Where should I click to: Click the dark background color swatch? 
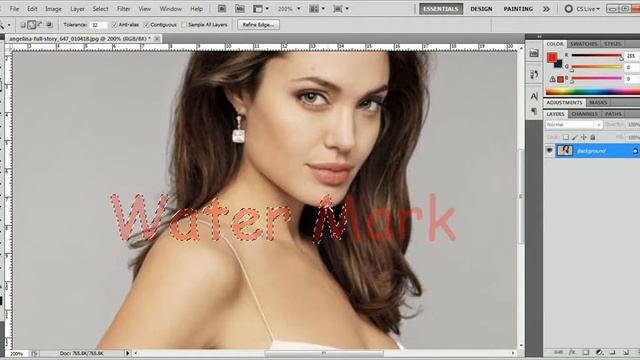(x=559, y=64)
